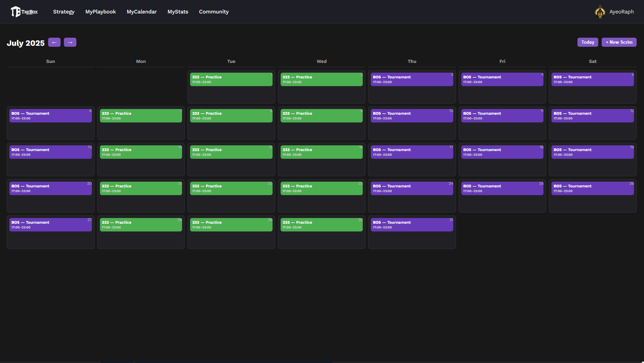Open the MyPlaybook section
The height and width of the screenshot is (363, 644).
pos(100,11)
